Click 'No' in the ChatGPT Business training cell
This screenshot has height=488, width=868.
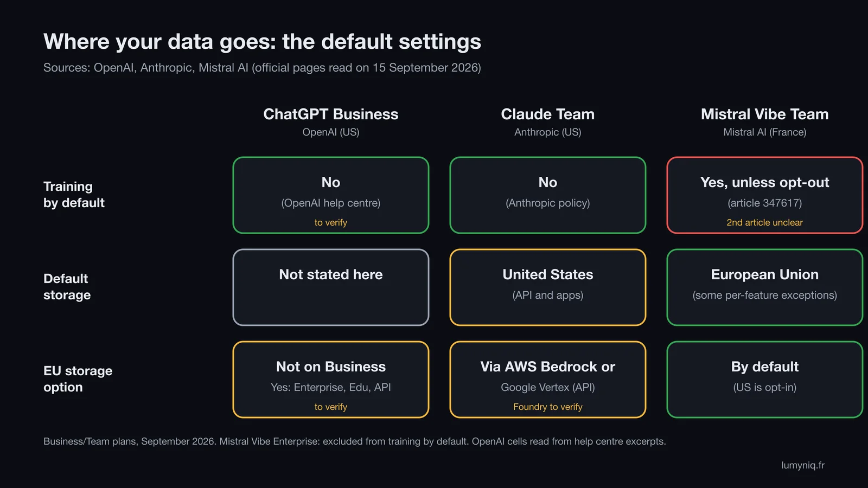tap(331, 182)
